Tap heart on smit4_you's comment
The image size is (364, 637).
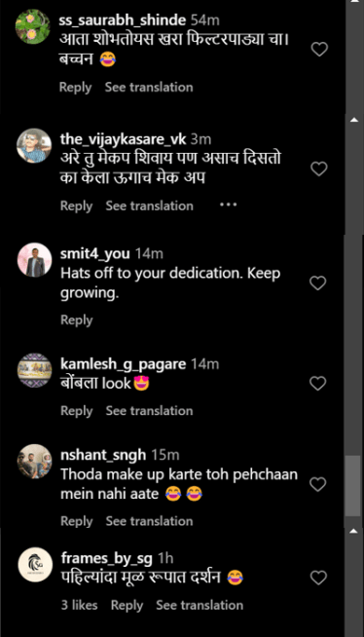pyautogui.click(x=317, y=282)
